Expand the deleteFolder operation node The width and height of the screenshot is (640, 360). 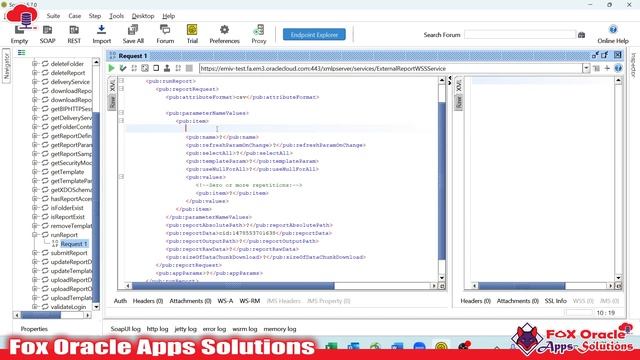pos(35,64)
